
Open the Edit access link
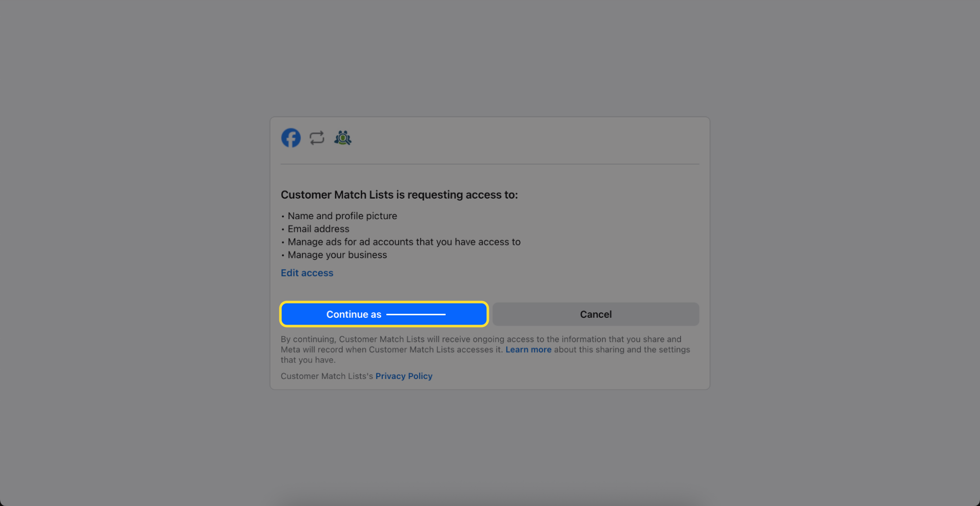pyautogui.click(x=307, y=273)
